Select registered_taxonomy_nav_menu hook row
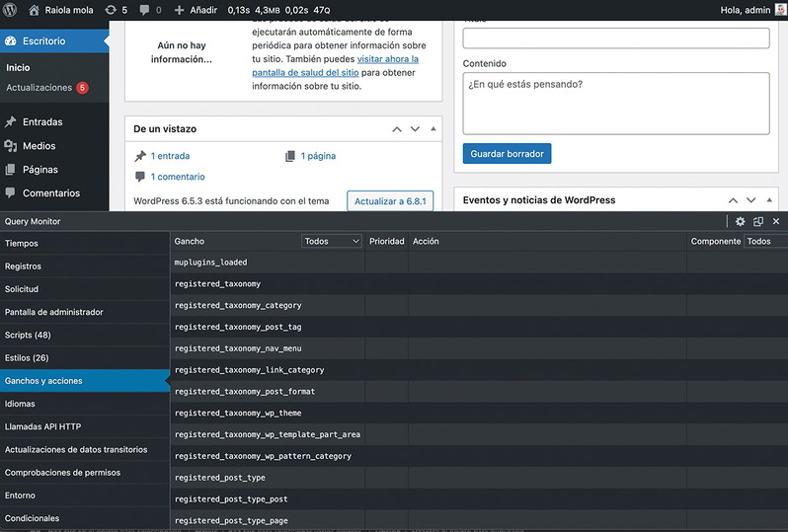This screenshot has height=532, width=788. click(479, 348)
